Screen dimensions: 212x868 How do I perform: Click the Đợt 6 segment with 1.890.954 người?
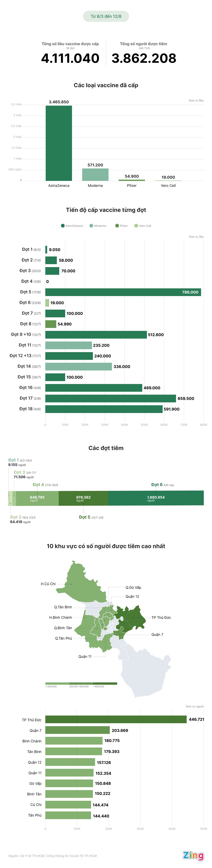pyautogui.click(x=156, y=498)
